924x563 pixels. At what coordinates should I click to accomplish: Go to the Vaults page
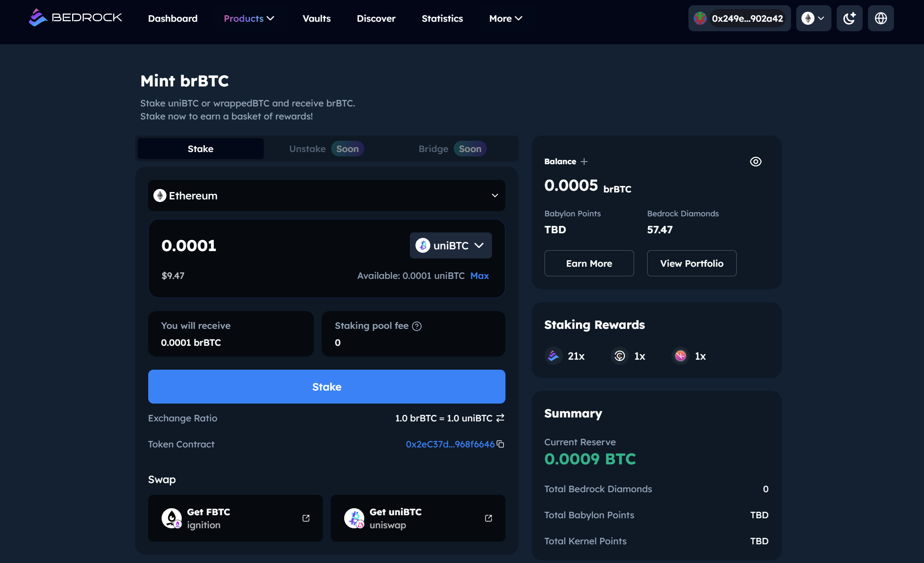[x=316, y=18]
